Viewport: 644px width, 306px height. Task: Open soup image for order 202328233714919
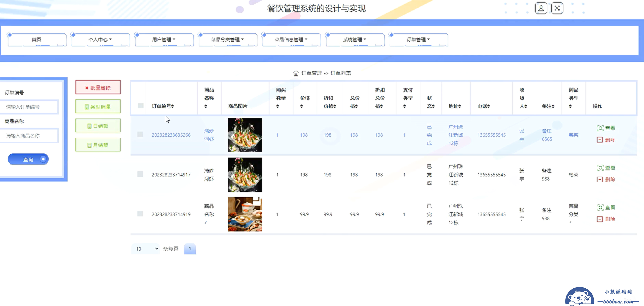click(x=245, y=214)
